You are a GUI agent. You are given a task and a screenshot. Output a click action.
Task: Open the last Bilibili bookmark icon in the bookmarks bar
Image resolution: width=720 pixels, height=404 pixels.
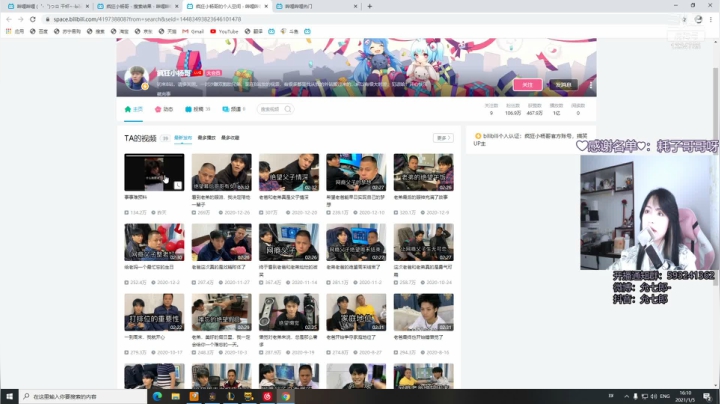pyautogui.click(x=307, y=31)
